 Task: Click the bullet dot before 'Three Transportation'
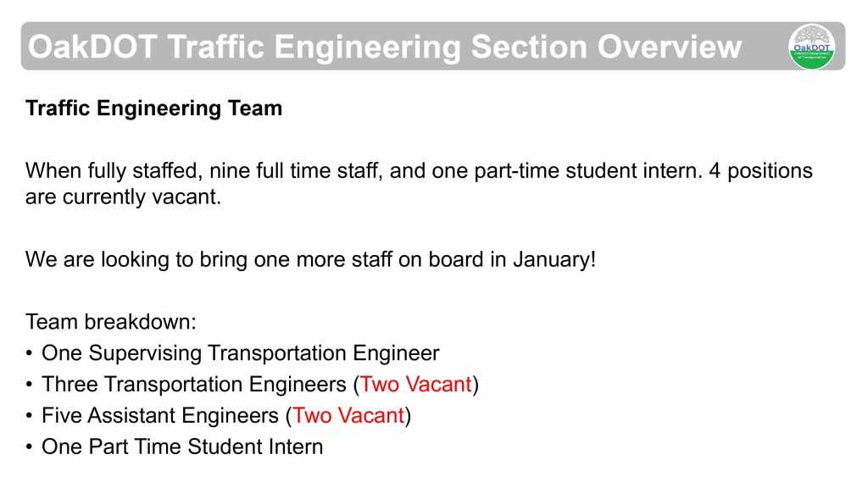(x=30, y=385)
